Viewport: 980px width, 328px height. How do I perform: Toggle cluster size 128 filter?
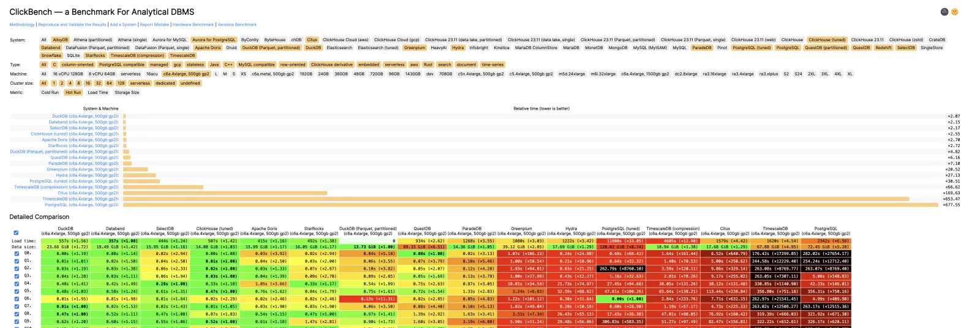click(121, 83)
